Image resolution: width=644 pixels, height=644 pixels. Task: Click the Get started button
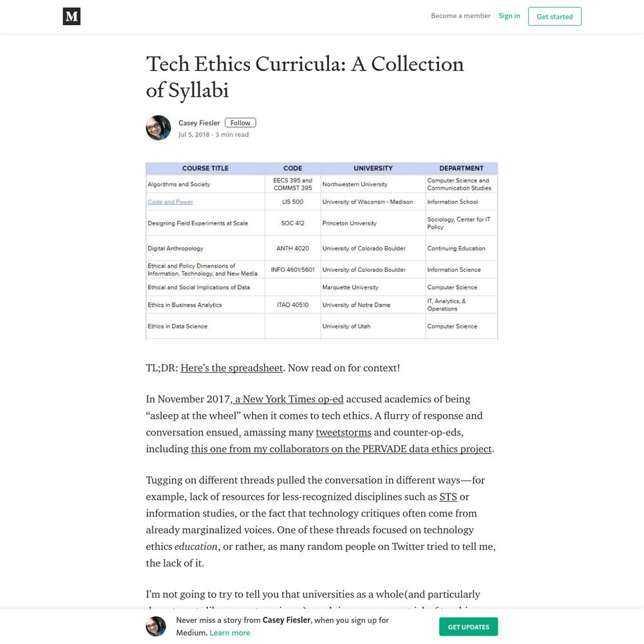point(554,17)
